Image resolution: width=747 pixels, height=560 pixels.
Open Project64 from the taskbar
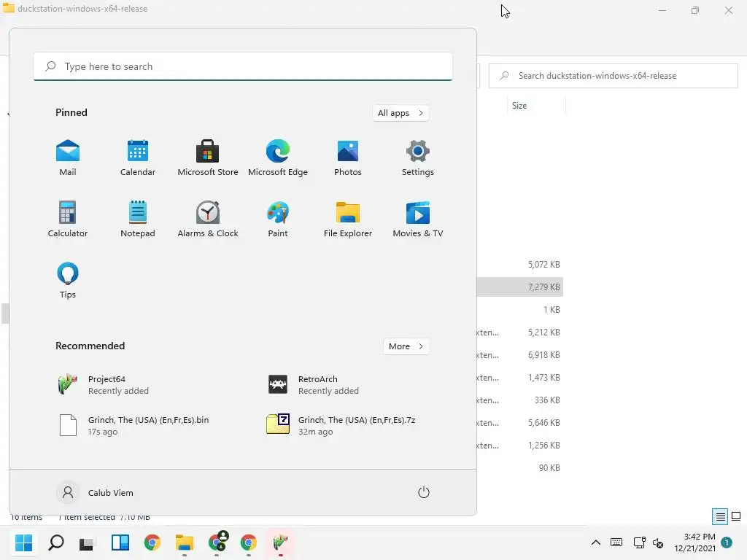point(281,542)
